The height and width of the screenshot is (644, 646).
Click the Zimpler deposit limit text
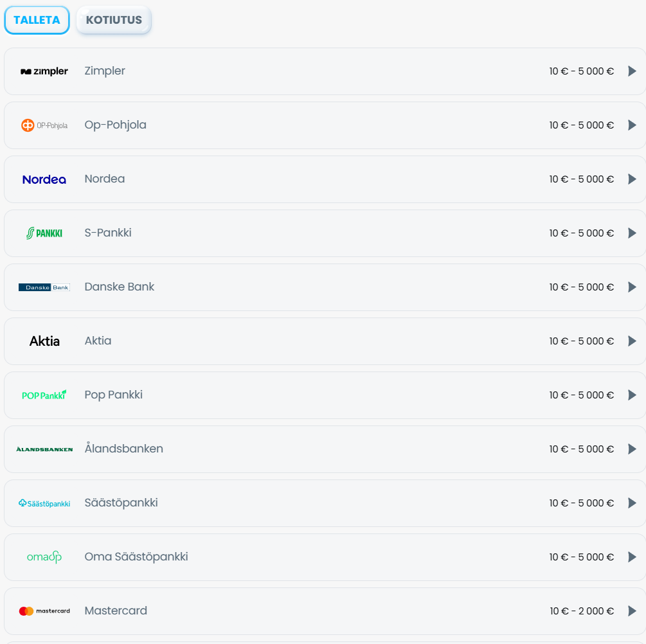point(582,71)
